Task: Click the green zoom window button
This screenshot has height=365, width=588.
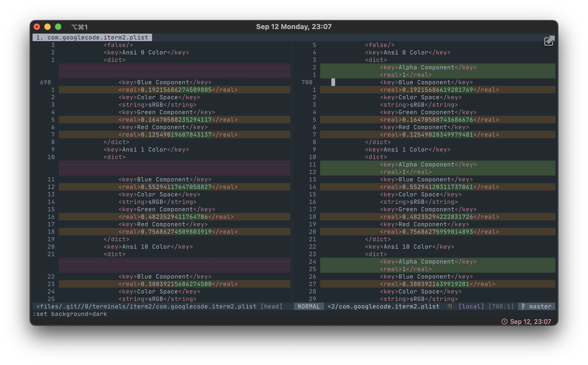Action: tap(58, 27)
